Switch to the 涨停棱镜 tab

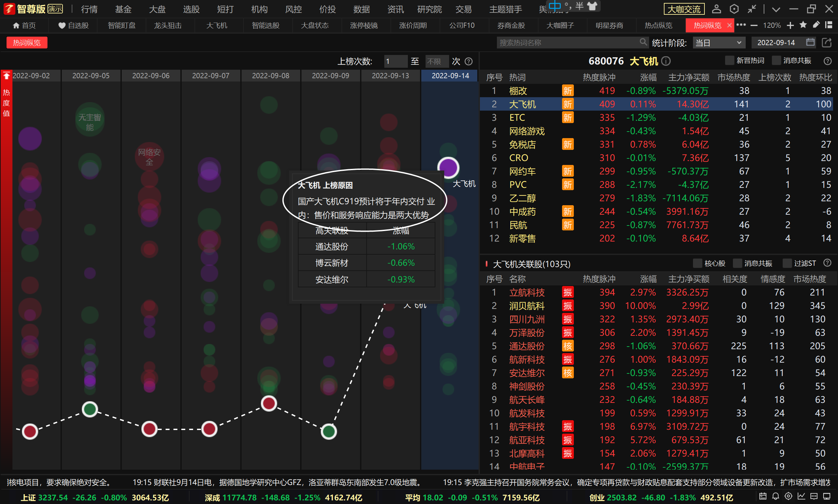[364, 26]
